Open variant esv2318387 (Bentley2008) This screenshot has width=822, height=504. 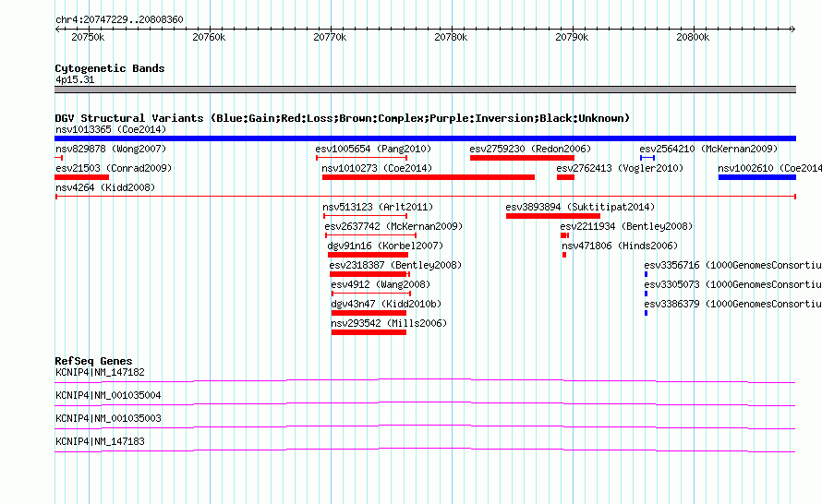pos(395,265)
